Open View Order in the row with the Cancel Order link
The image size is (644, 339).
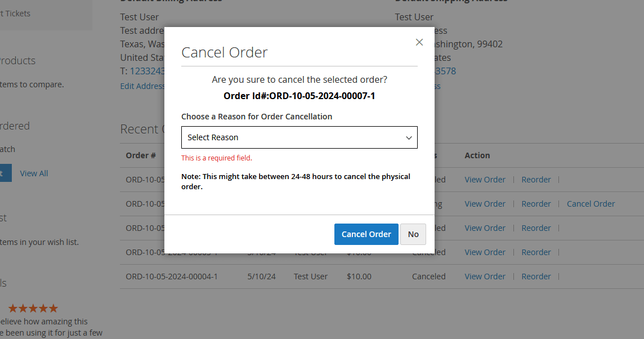click(x=485, y=204)
